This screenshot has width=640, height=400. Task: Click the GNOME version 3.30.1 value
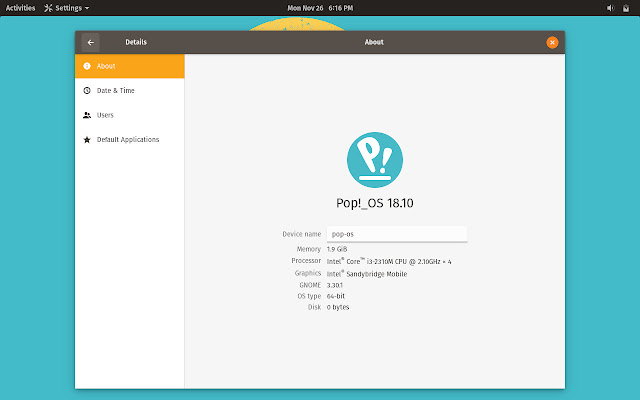[335, 285]
